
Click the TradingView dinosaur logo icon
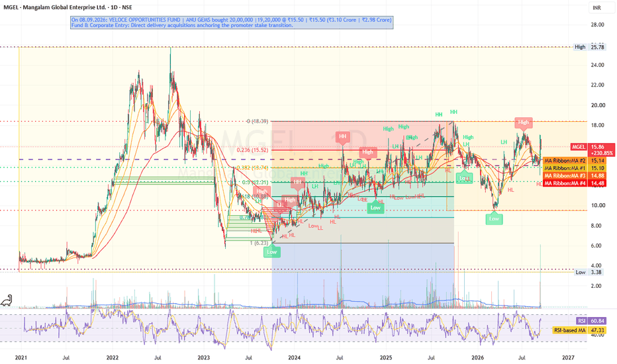[7, 300]
